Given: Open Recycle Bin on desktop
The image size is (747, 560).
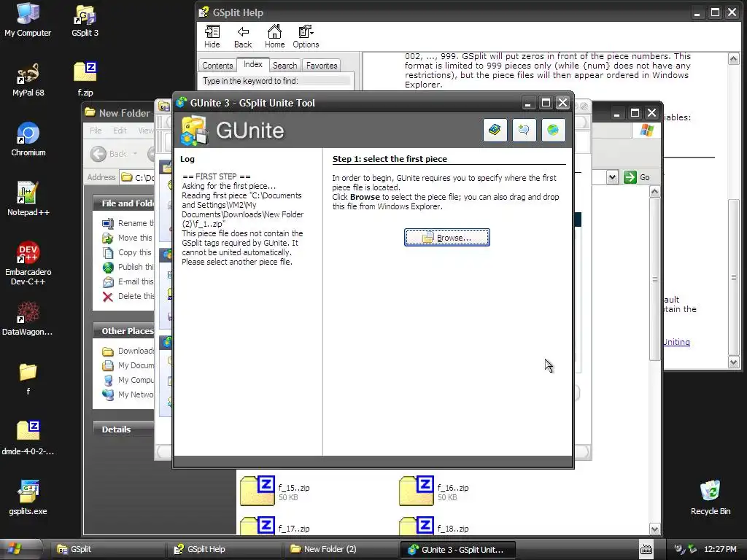Looking at the screenshot, I should coord(711,498).
